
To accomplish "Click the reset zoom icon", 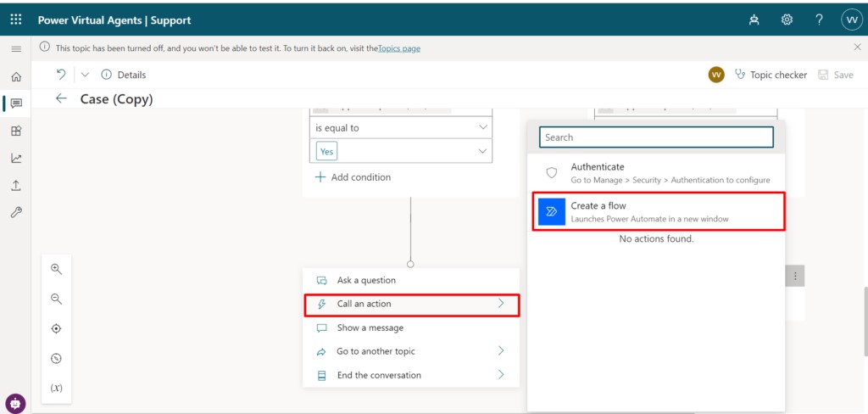I will pos(56,359).
